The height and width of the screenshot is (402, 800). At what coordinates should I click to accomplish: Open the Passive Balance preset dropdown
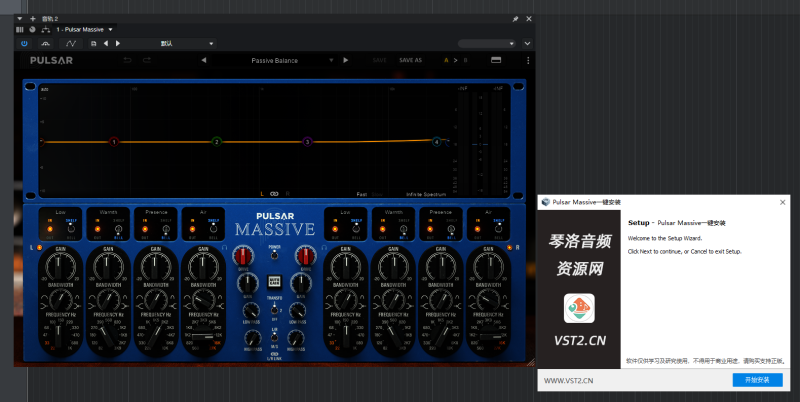pos(331,60)
